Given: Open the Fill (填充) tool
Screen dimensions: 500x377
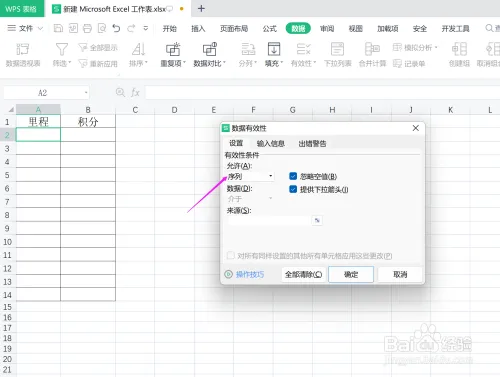Looking at the screenshot, I should 274,55.
